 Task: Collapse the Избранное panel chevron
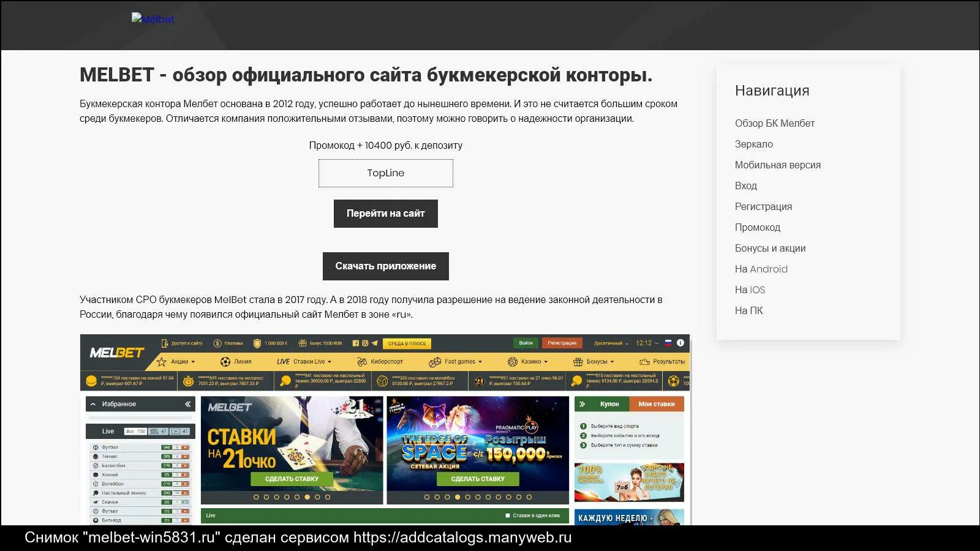[x=93, y=404]
